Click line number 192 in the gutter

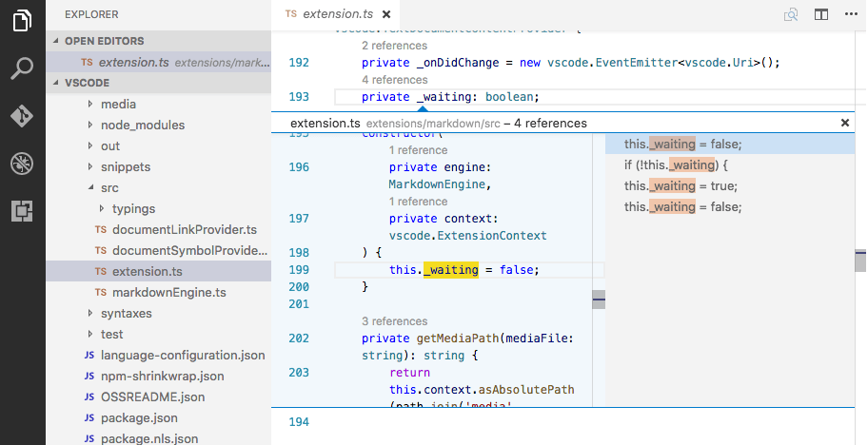(x=299, y=63)
